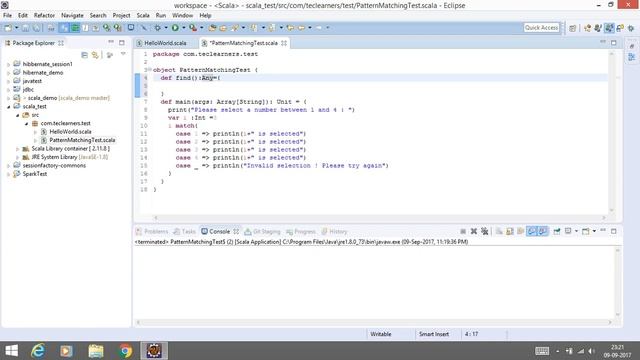Image resolution: width=640 pixels, height=360 pixels.
Task: Open Package Explorer view menu triangle
Action: [123, 54]
